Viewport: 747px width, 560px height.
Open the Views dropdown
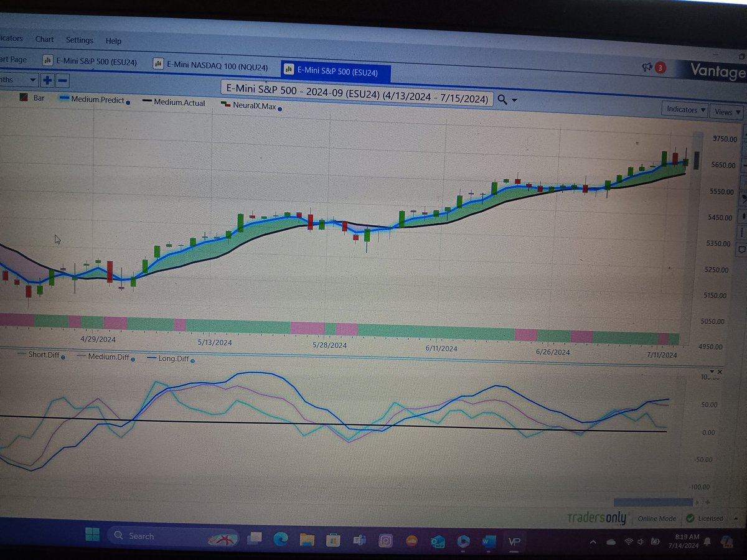pyautogui.click(x=727, y=112)
